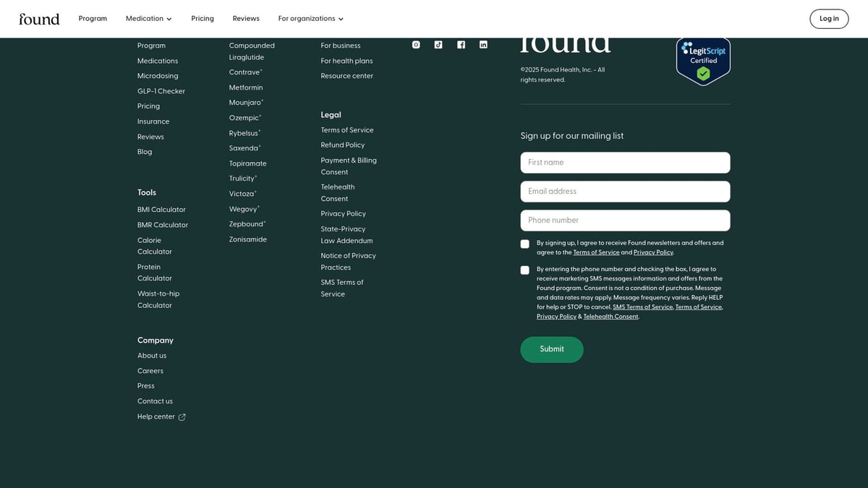This screenshot has height=488, width=868.
Task: Open Privacy Policy in newsletter agreement
Action: (653, 252)
